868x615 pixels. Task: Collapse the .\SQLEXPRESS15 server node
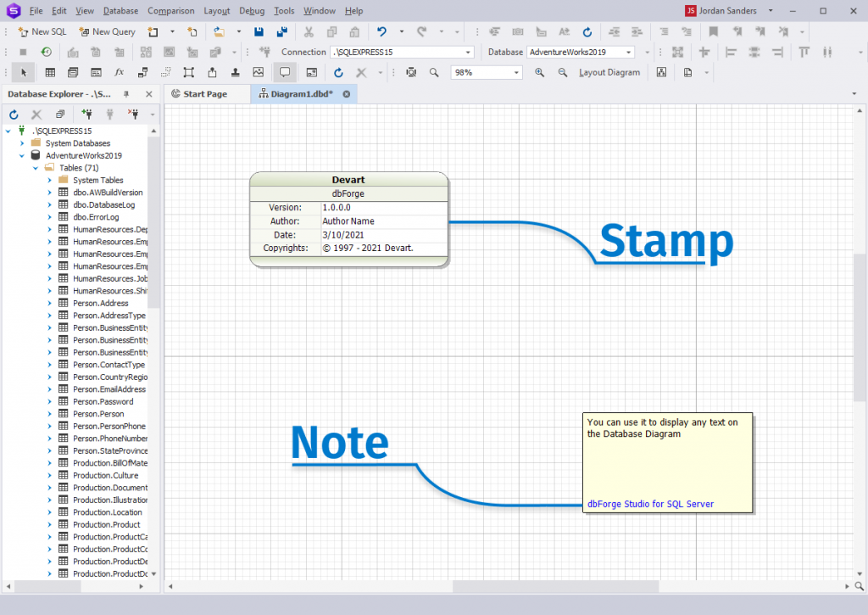(x=8, y=131)
